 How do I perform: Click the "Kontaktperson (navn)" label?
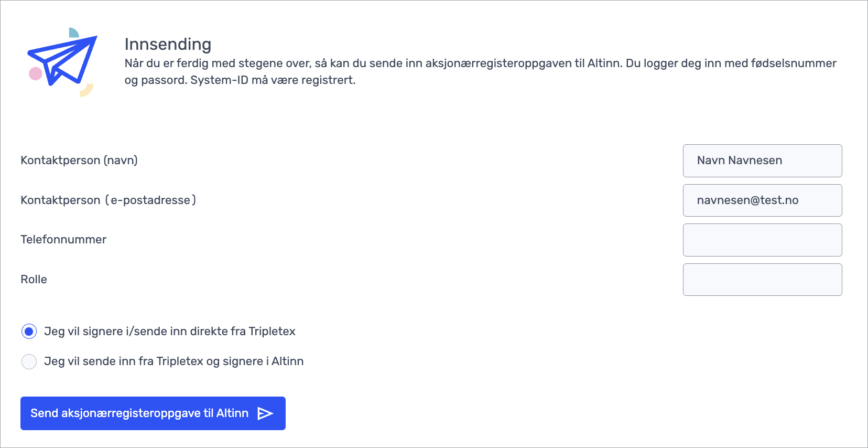click(x=79, y=161)
